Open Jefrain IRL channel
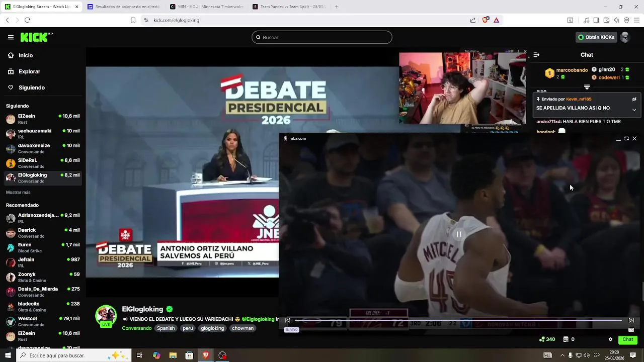 43,262
